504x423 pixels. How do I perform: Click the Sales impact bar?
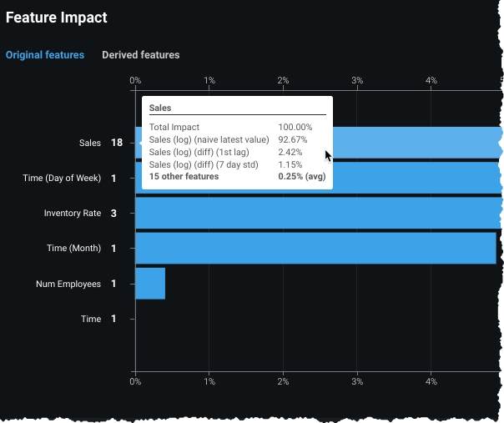[417, 143]
